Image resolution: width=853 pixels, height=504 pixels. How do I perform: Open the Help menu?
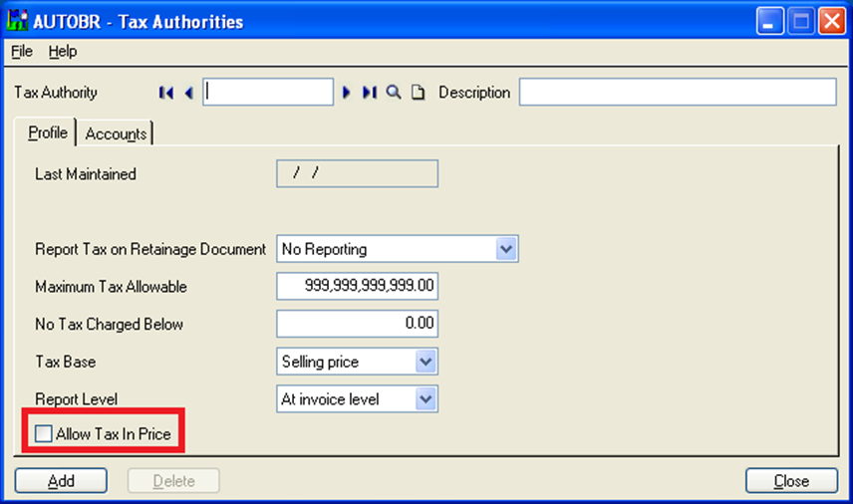[x=63, y=51]
